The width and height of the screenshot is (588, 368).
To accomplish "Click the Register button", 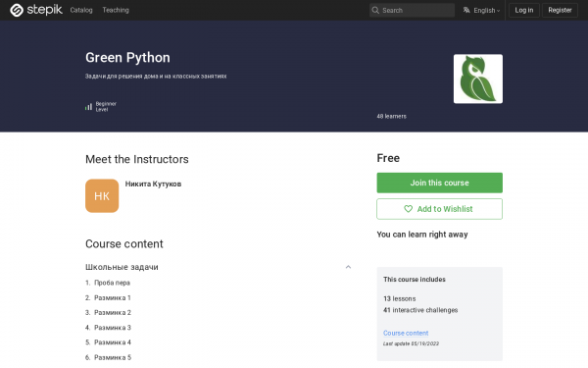I will coord(560,10).
